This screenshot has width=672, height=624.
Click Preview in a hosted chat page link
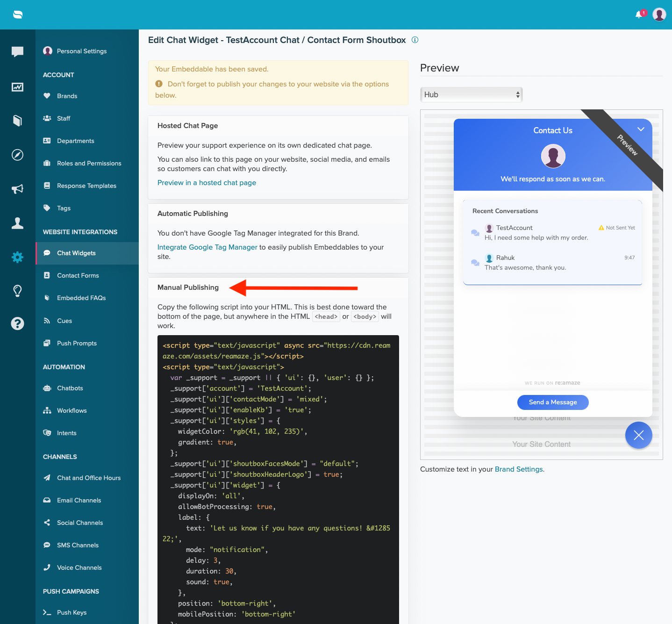point(207,183)
